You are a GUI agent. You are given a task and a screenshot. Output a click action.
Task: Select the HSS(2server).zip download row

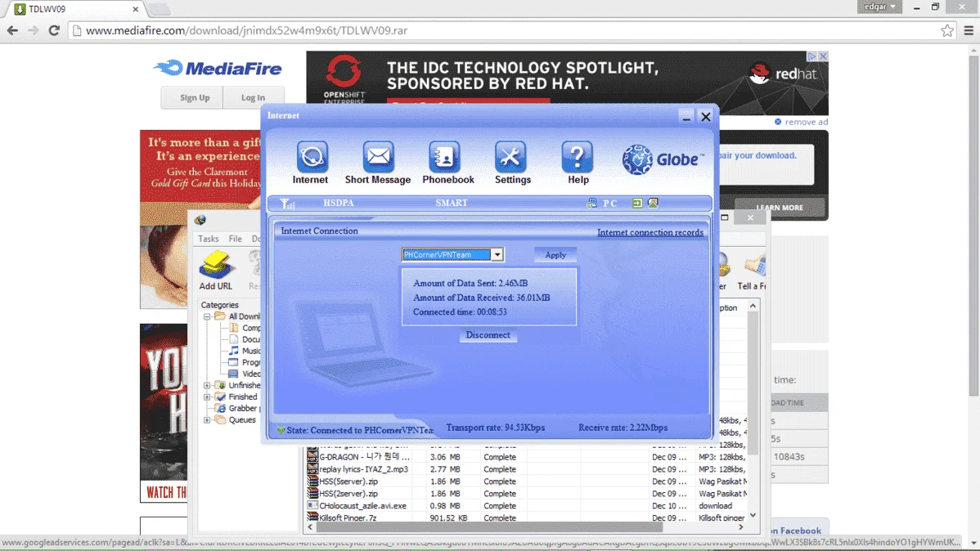(525, 494)
